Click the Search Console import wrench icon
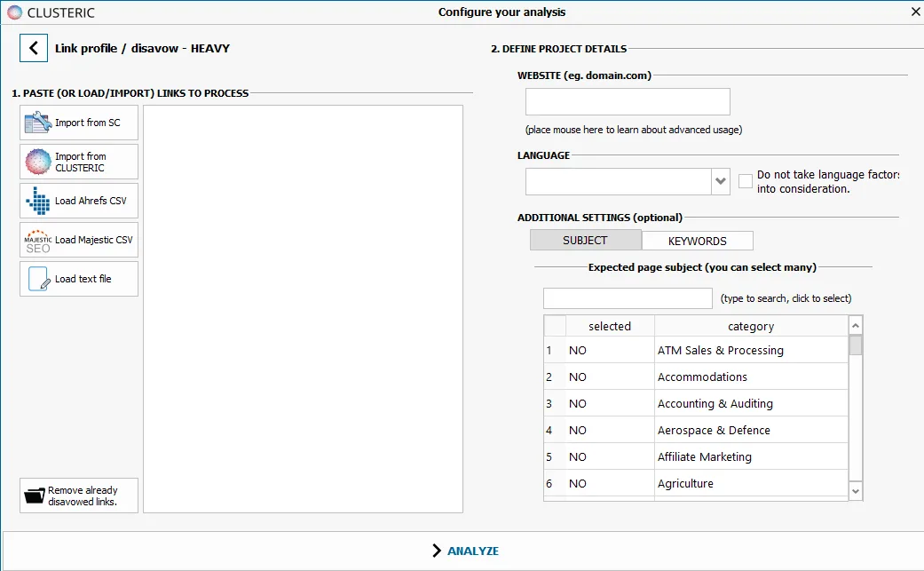The height and width of the screenshot is (571, 924). click(x=37, y=123)
